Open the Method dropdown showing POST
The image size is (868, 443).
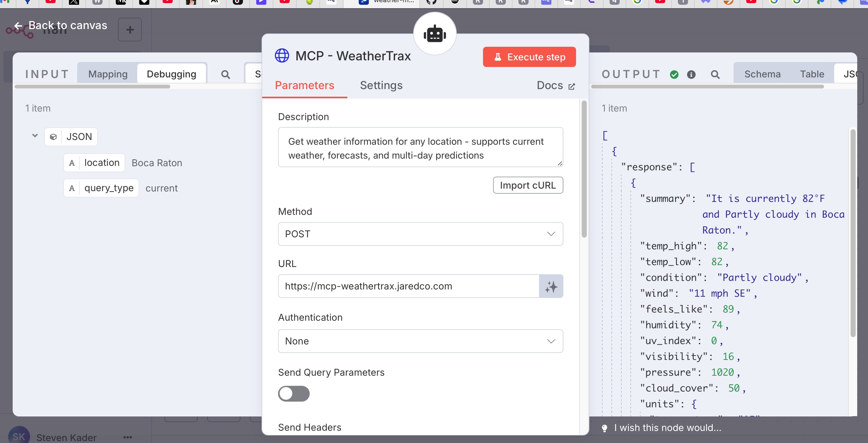tap(420, 234)
